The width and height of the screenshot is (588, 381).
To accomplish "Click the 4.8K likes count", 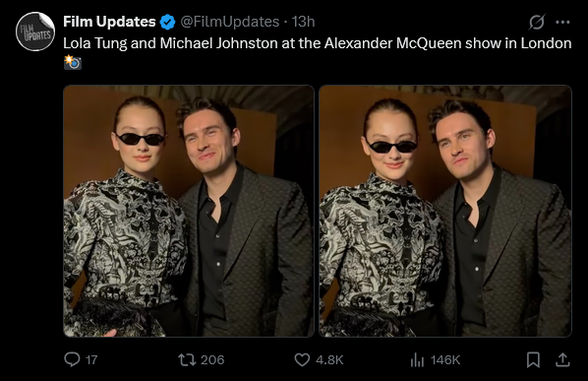I will [329, 360].
